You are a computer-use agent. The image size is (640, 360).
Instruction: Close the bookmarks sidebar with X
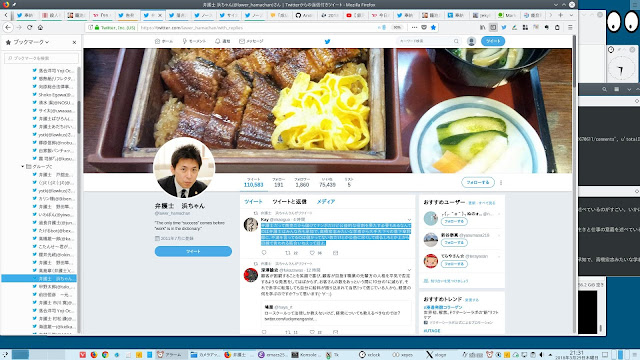pos(74,42)
